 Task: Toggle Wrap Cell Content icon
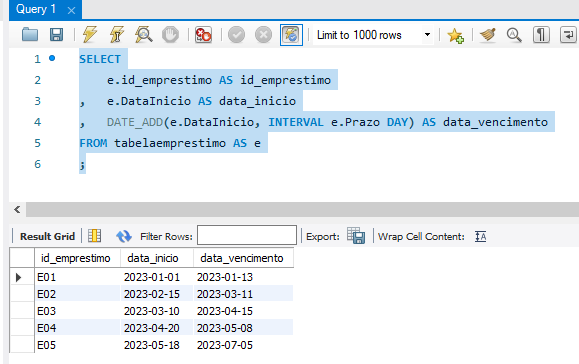pyautogui.click(x=480, y=236)
